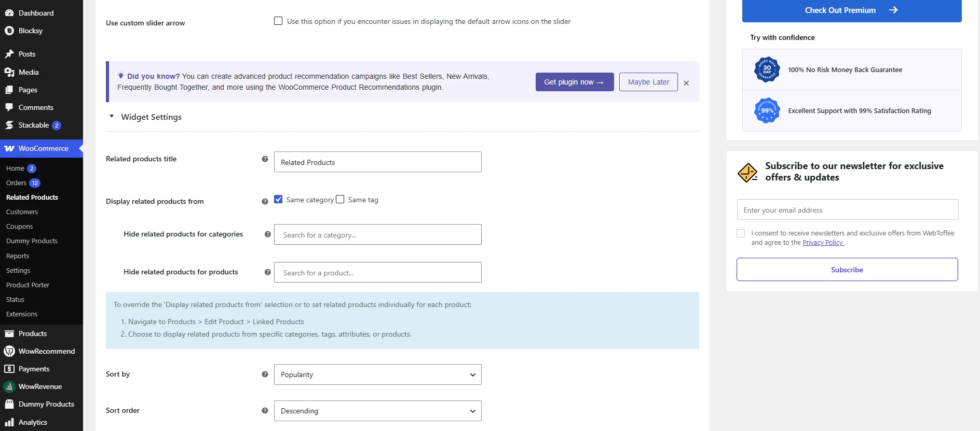This screenshot has width=980, height=431.
Task: Dismiss the Did you know notice
Action: pos(686,83)
